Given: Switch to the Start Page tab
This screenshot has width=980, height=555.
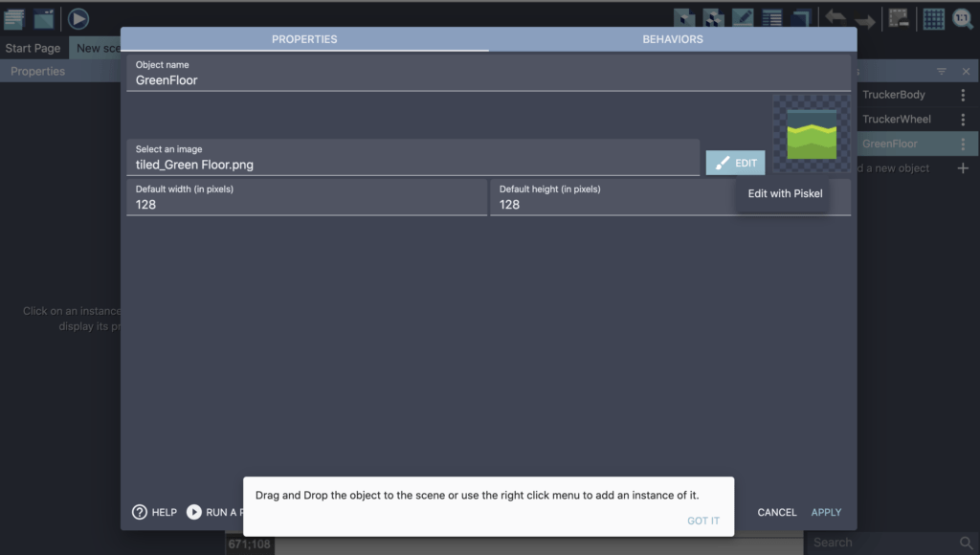Looking at the screenshot, I should pyautogui.click(x=33, y=48).
